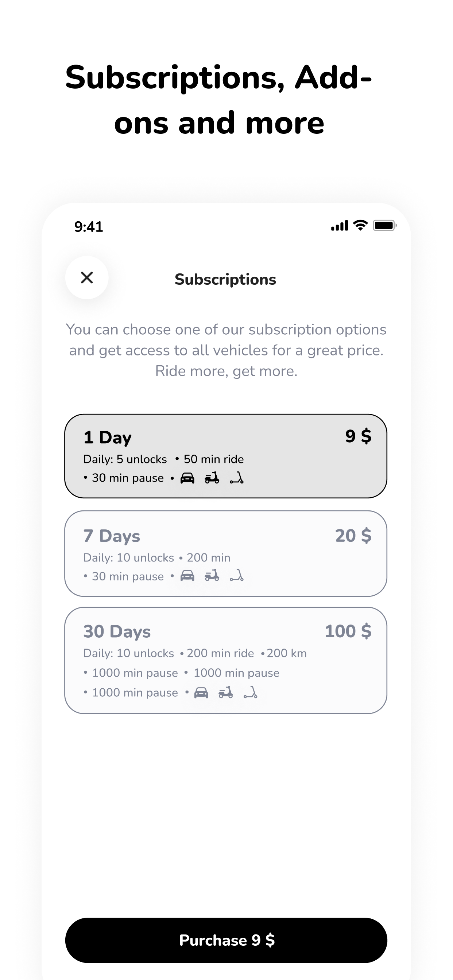Viewport: 453px width, 980px height.
Task: Tap the Purchase 9 $ button
Action: 226,940
